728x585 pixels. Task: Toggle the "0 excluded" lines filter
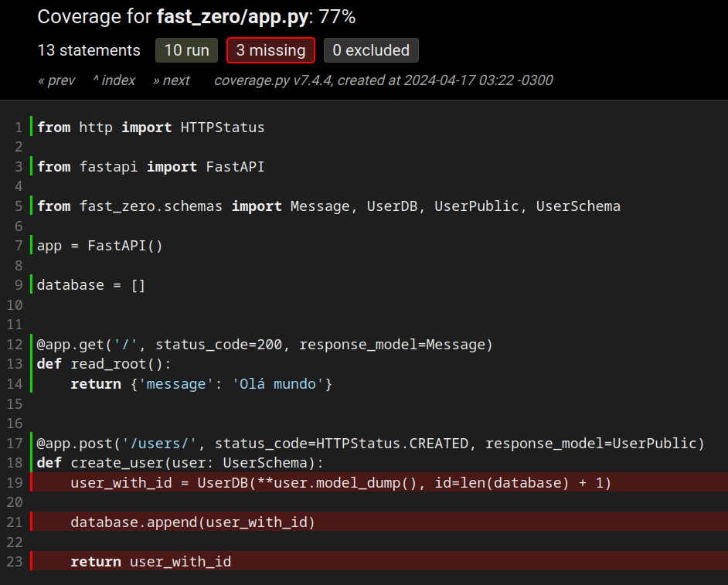coord(371,50)
